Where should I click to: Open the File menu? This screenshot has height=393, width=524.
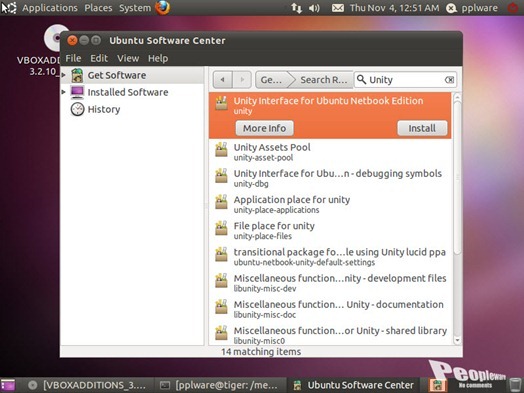pyautogui.click(x=73, y=58)
